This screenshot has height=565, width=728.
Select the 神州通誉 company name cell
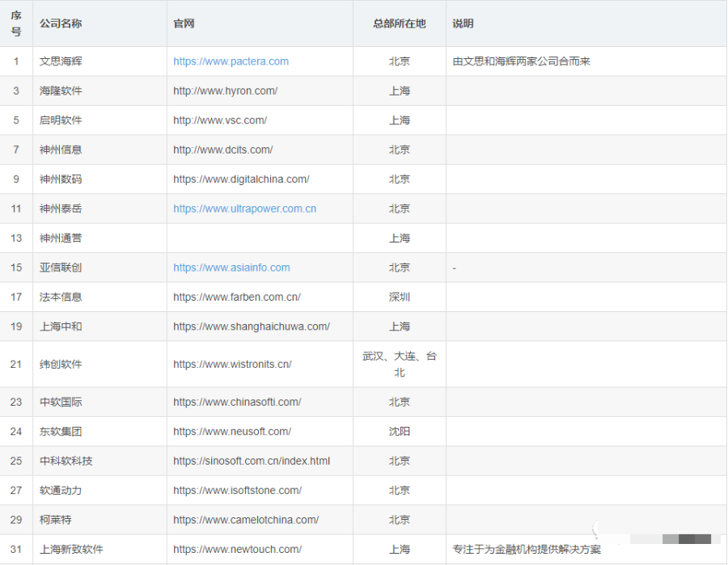coord(61,238)
